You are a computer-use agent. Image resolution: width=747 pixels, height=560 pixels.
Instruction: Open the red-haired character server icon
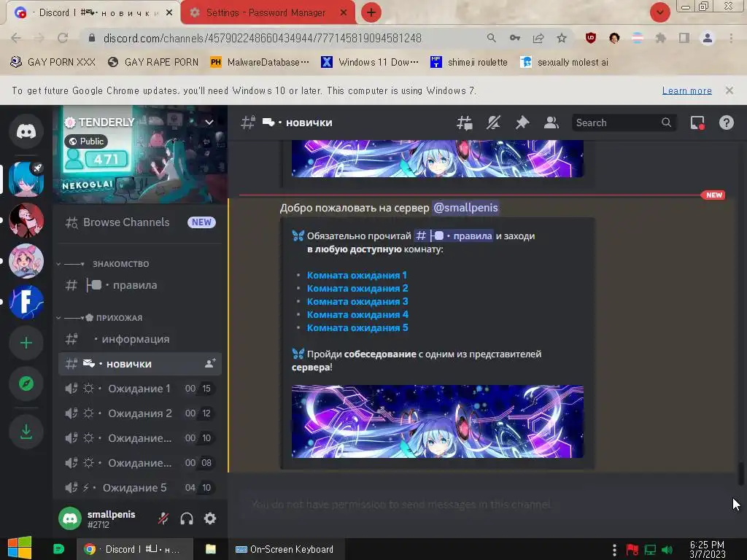pyautogui.click(x=26, y=220)
